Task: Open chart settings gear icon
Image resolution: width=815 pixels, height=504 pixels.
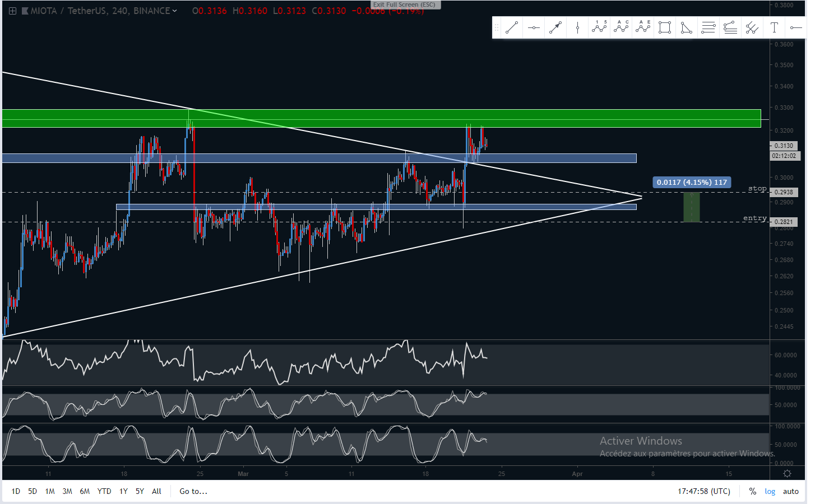Action: tap(787, 474)
